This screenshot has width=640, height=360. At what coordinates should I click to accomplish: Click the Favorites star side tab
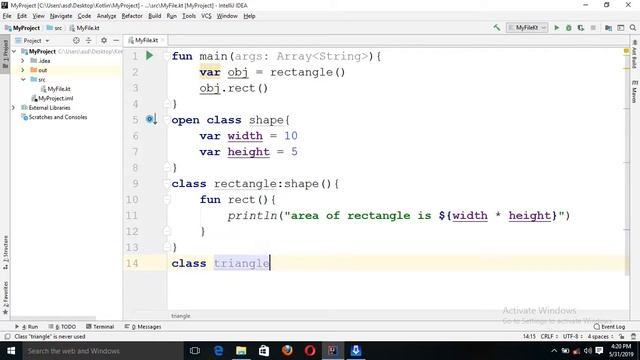5,298
